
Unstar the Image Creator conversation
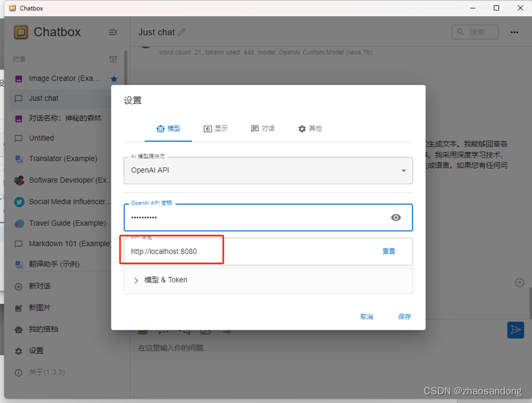tap(114, 79)
